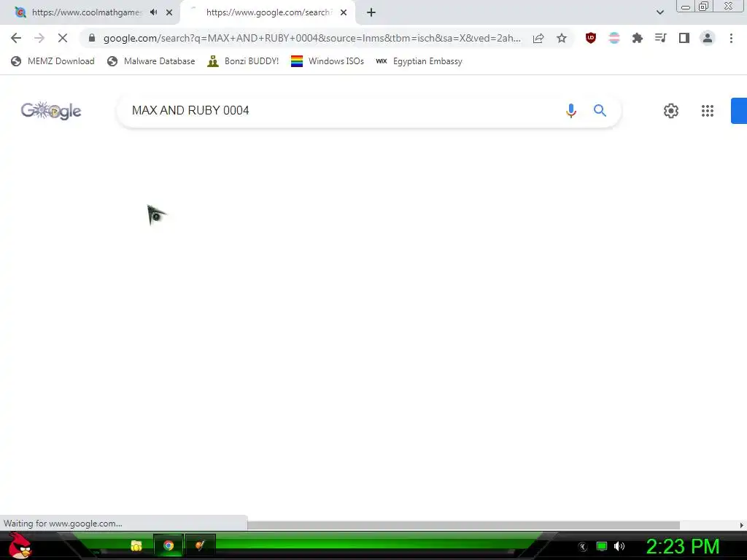Open the Angry Birds start button
The height and width of the screenshot is (560, 747).
pyautogui.click(x=20, y=545)
